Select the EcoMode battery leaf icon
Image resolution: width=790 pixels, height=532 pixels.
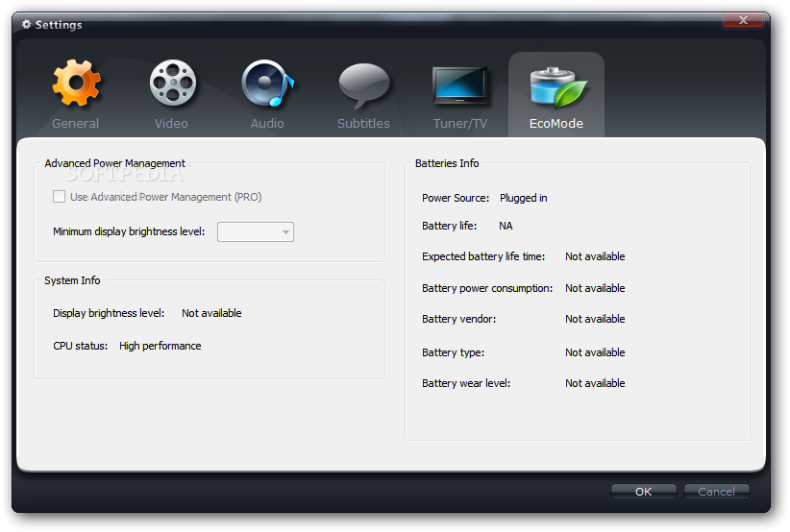pos(557,86)
